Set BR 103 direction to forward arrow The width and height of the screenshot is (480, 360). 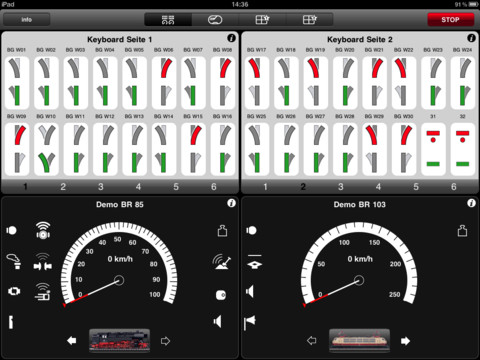405,341
